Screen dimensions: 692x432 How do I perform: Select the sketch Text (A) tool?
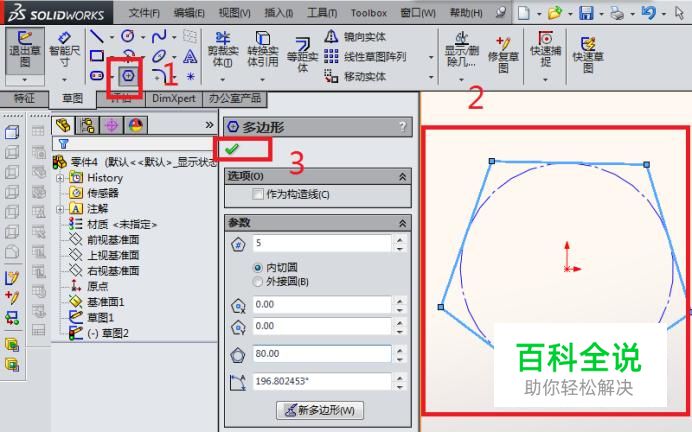point(190,56)
